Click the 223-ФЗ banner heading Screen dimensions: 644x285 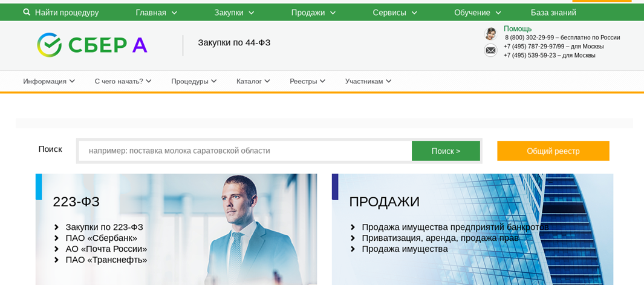pyautogui.click(x=76, y=202)
